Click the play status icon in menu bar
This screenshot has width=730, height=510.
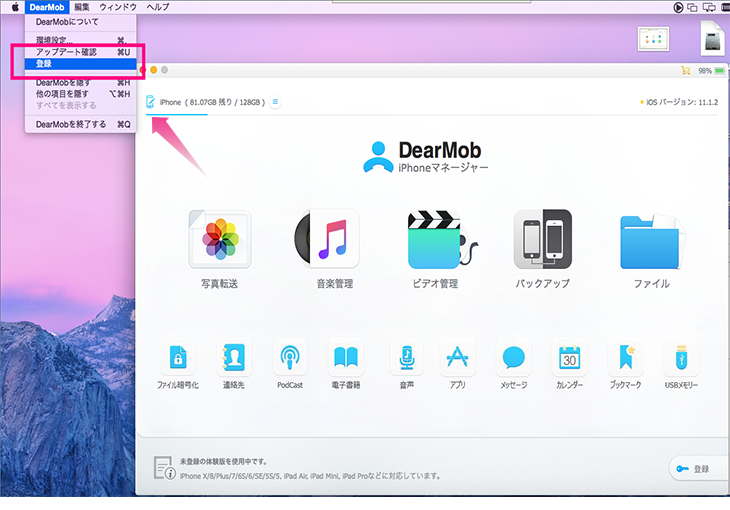(x=678, y=7)
